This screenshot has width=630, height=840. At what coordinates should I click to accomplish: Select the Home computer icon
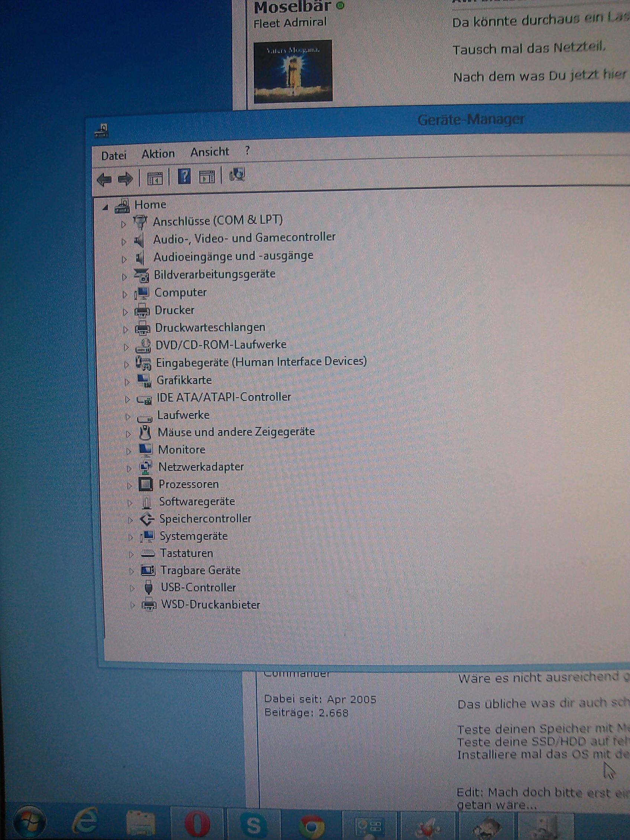click(x=122, y=206)
